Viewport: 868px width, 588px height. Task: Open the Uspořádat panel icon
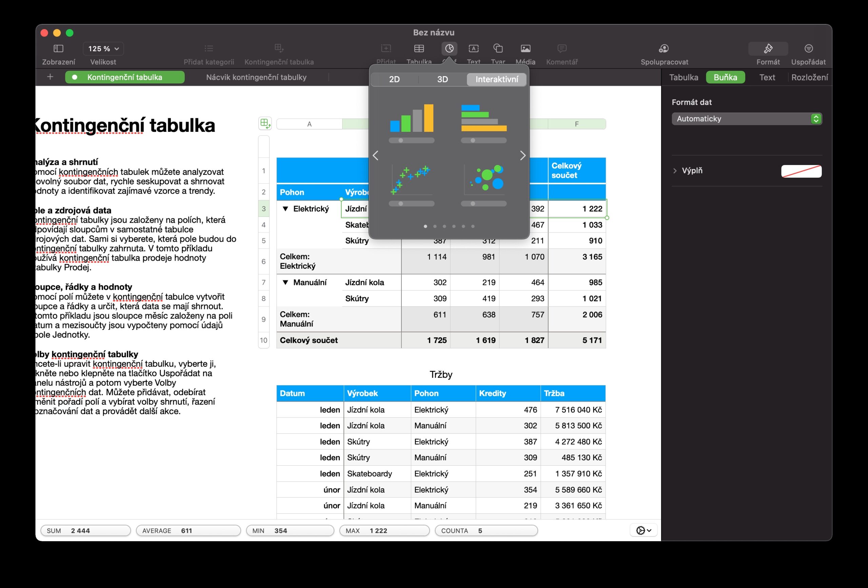pyautogui.click(x=808, y=48)
